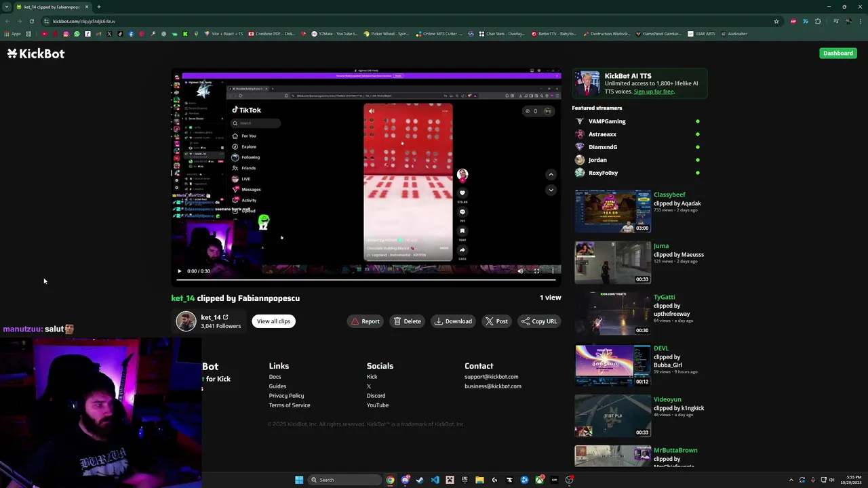This screenshot has height=488, width=868.
Task: Open the clip player more options menu
Action: pos(553,271)
